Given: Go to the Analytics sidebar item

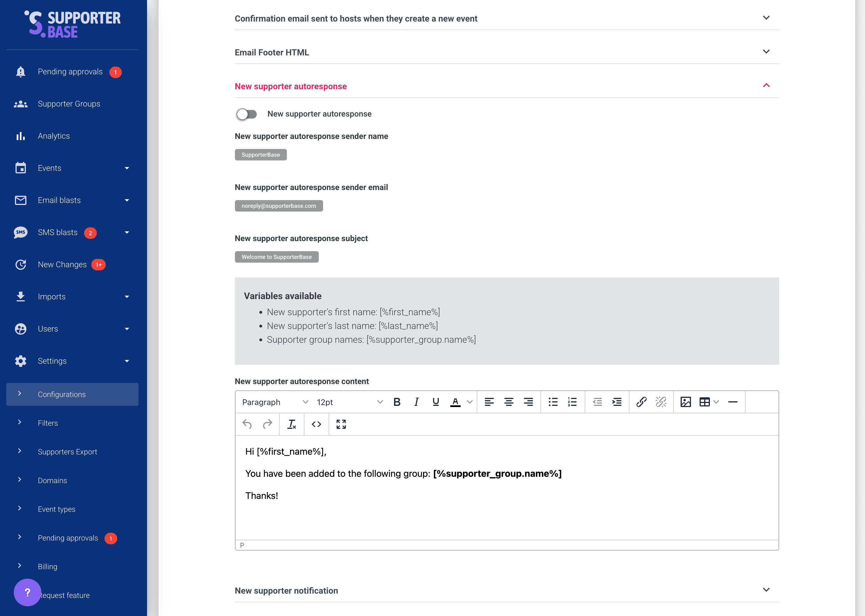Looking at the screenshot, I should pyautogui.click(x=53, y=136).
